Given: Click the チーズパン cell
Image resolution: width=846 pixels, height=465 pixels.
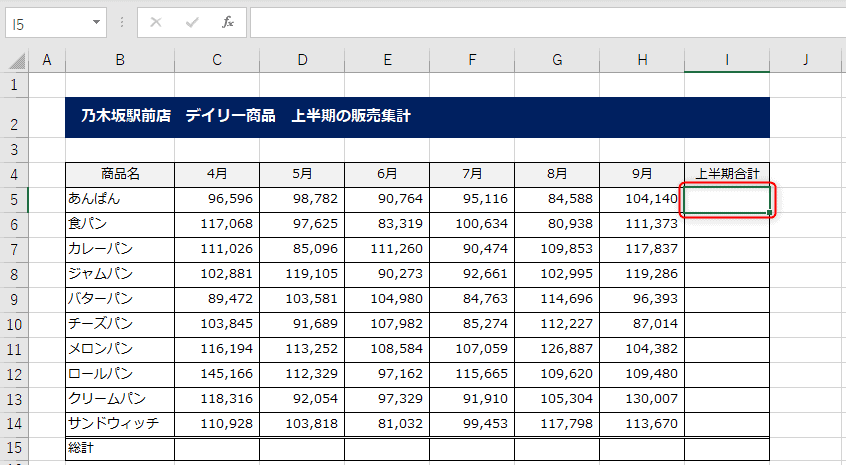Looking at the screenshot, I should coord(120,325).
